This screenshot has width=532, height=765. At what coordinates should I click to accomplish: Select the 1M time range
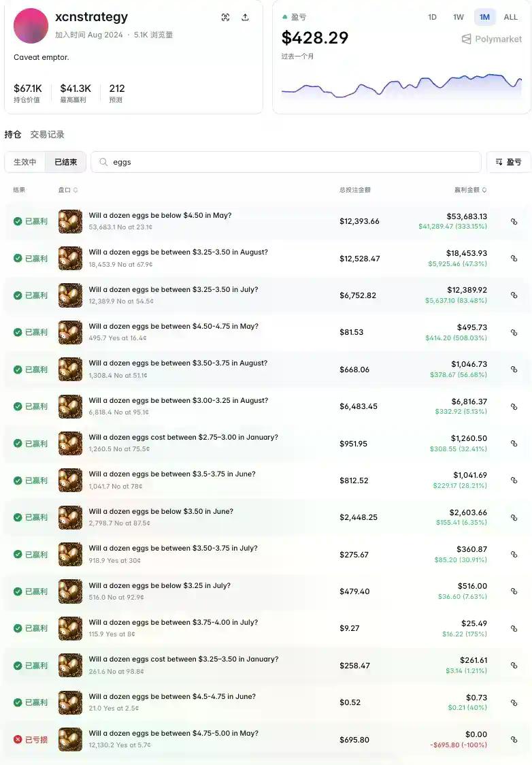(x=484, y=17)
